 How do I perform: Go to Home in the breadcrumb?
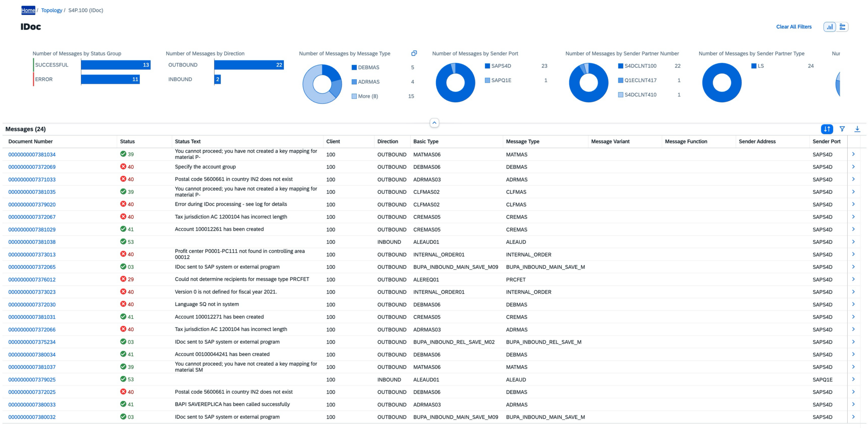[28, 10]
